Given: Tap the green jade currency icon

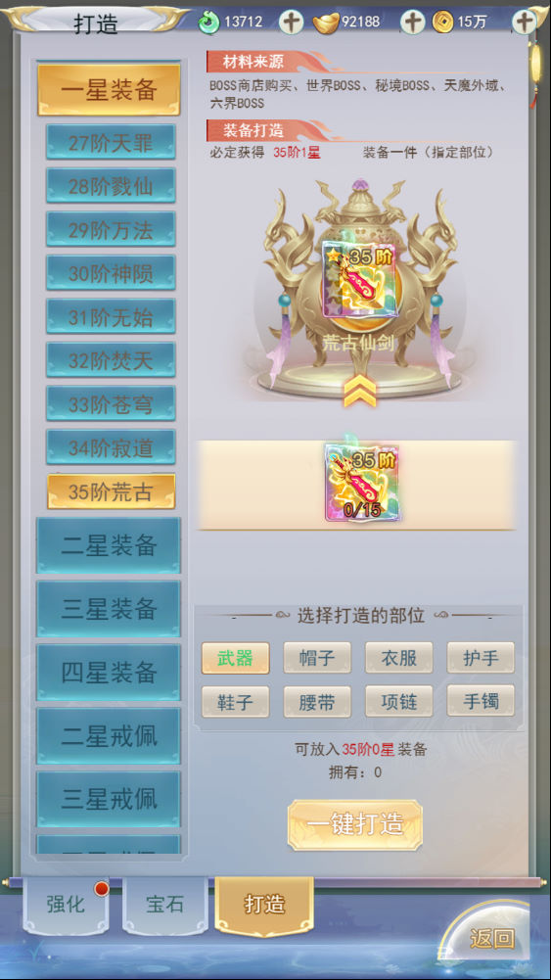Looking at the screenshot, I should (x=208, y=23).
